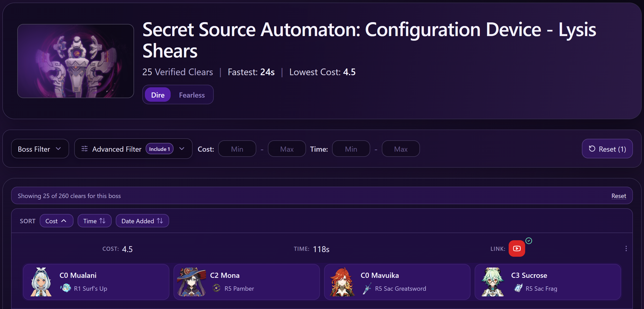The image size is (644, 309).
Task: Switch difficulty to Fearless
Action: coord(192,95)
